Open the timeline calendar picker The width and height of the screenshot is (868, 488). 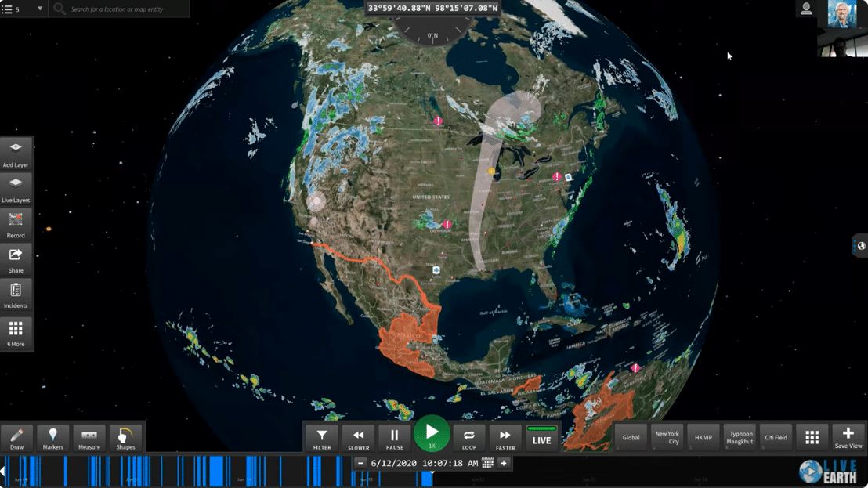(488, 463)
